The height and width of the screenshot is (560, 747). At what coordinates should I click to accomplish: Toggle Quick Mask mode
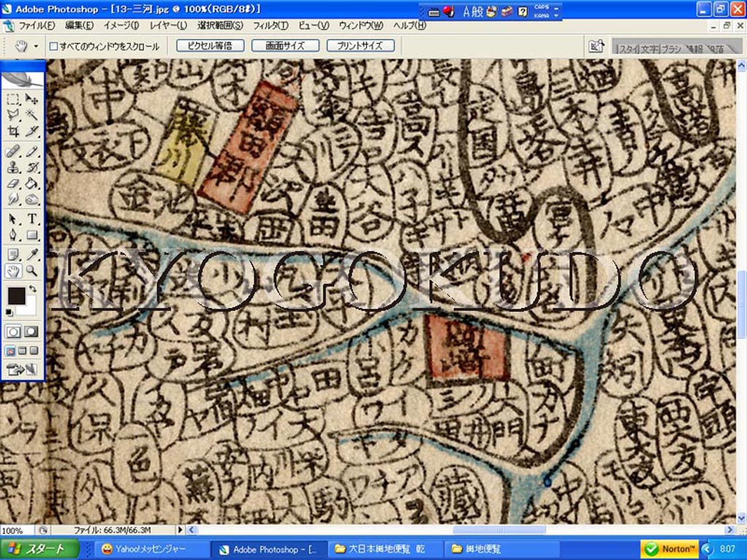pyautogui.click(x=31, y=332)
